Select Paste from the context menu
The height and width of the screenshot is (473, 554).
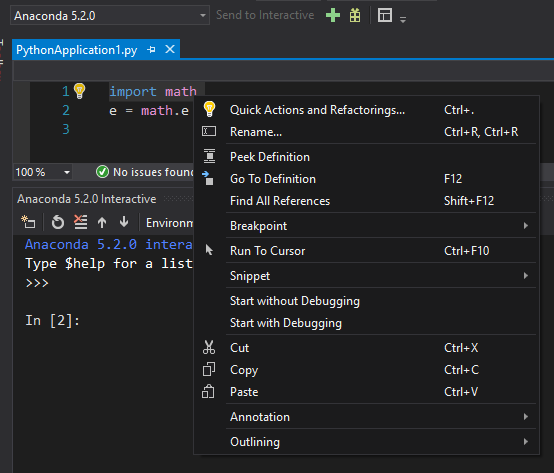click(x=366, y=392)
